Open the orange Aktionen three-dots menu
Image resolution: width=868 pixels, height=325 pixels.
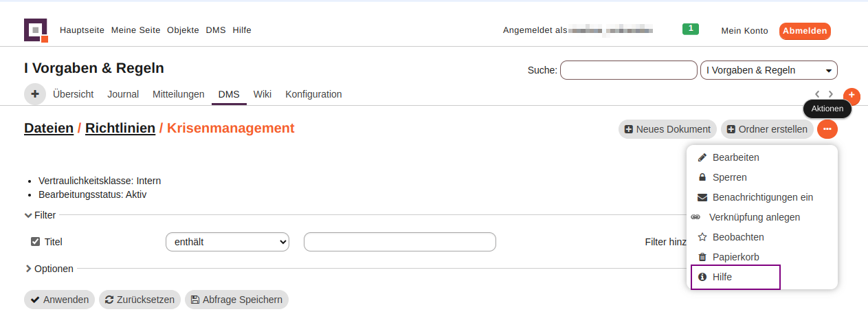point(827,129)
